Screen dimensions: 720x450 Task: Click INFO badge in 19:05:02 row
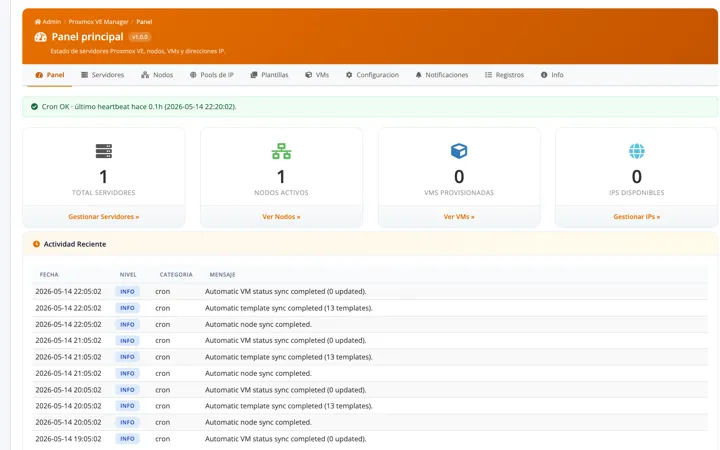127,439
